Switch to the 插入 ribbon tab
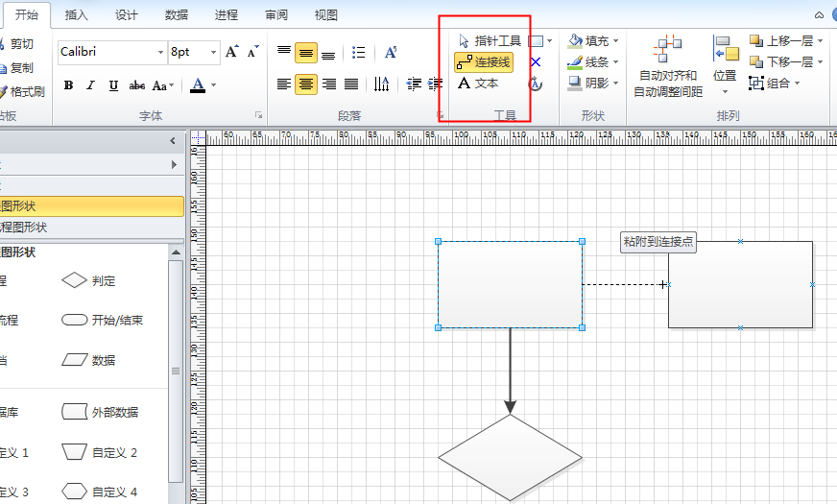This screenshot has height=504, width=837. tap(76, 15)
